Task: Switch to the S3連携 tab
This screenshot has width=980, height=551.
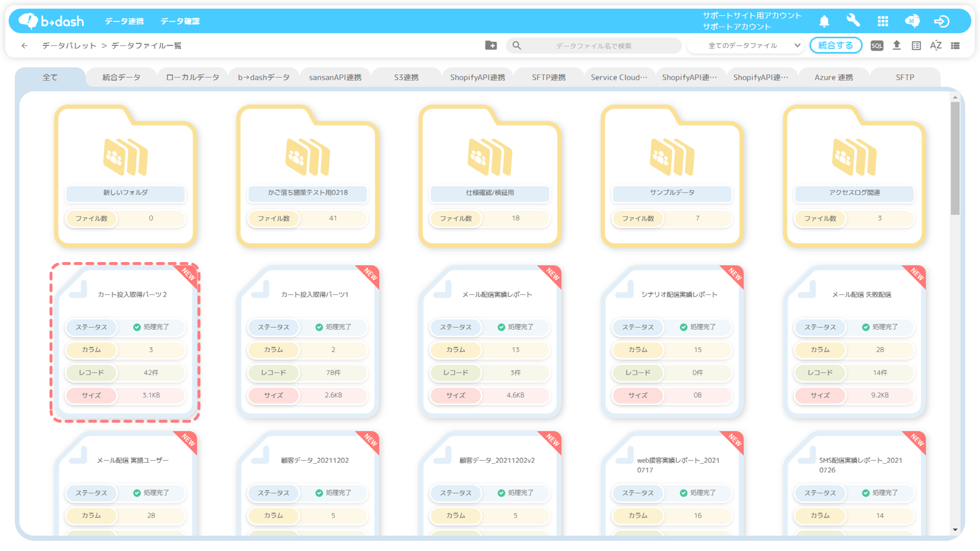Action: pyautogui.click(x=406, y=77)
